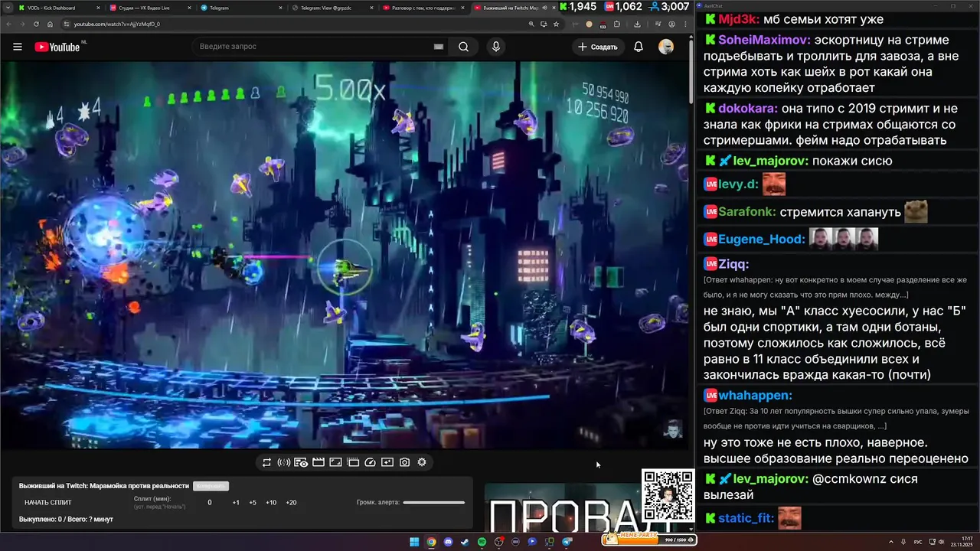Click username whahappen in chat

pyautogui.click(x=755, y=395)
